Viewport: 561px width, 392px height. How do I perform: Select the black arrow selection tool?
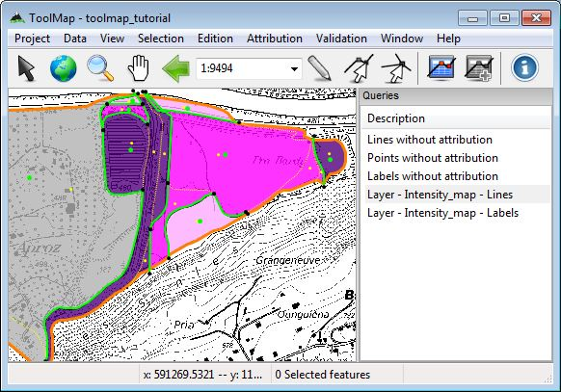click(26, 67)
